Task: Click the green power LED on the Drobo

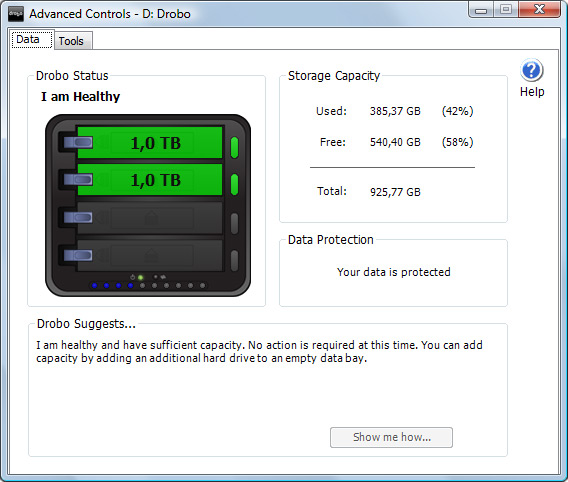Action: 141,277
